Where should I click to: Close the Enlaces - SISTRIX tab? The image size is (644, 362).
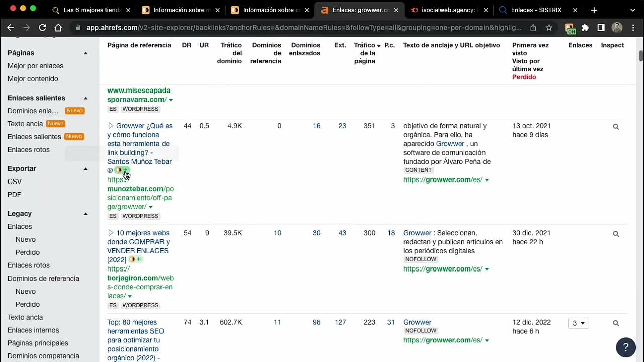[x=575, y=10]
